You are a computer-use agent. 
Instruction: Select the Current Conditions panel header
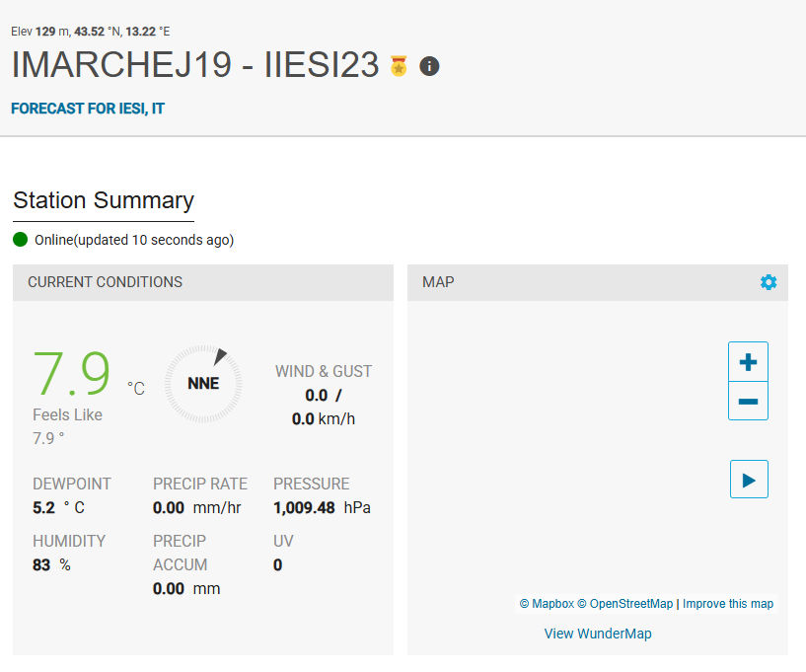pyautogui.click(x=105, y=282)
